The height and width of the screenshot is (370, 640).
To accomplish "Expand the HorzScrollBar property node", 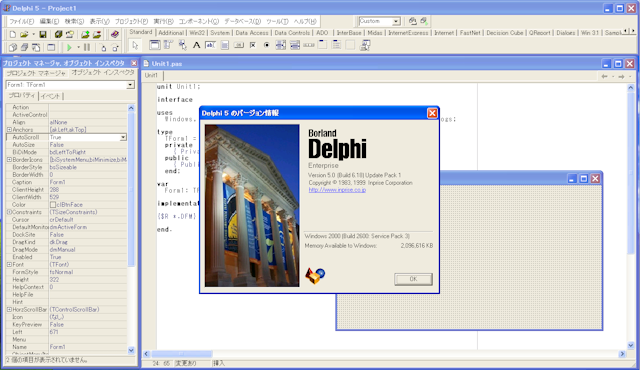I will (x=9, y=309).
